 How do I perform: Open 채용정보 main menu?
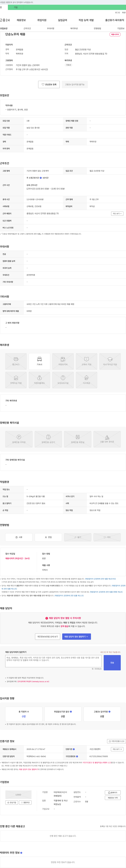point(21,20)
